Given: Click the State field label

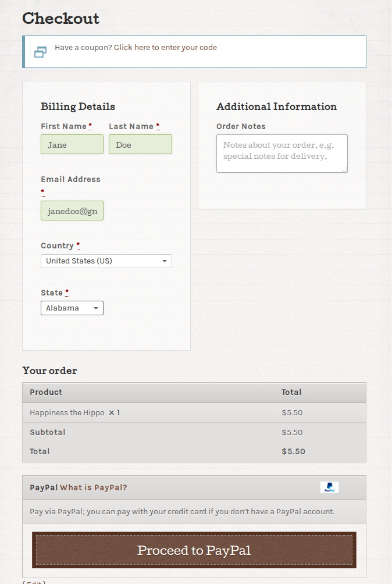Looking at the screenshot, I should tap(52, 293).
